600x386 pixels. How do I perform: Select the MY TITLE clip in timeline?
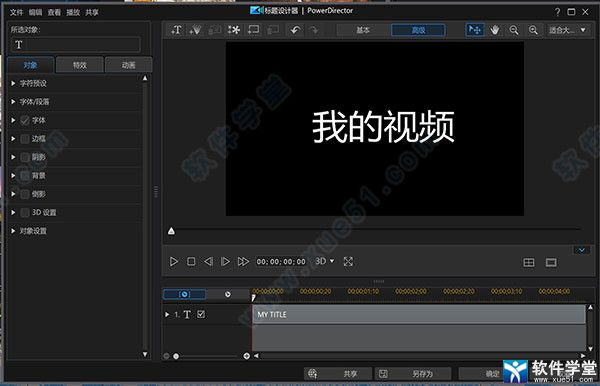(x=419, y=314)
